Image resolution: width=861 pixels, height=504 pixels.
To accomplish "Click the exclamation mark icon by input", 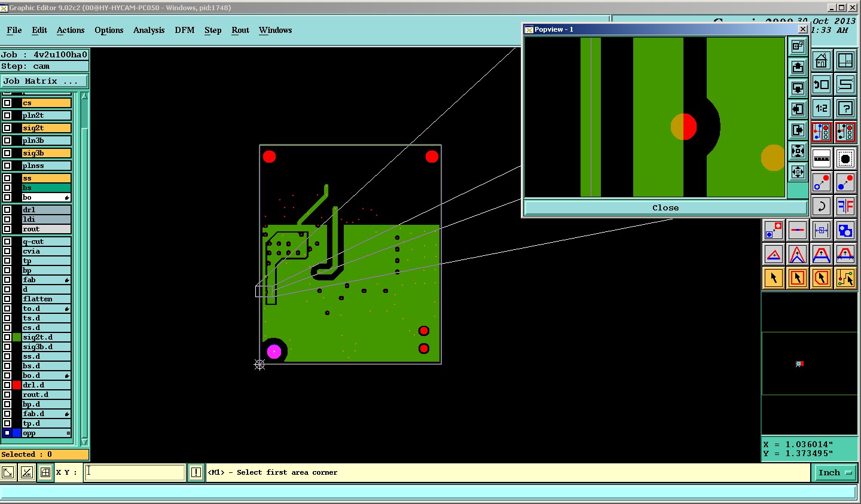I will (196, 472).
